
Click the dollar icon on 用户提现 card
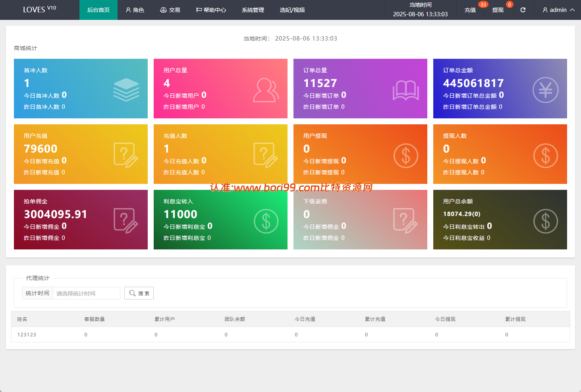406,155
